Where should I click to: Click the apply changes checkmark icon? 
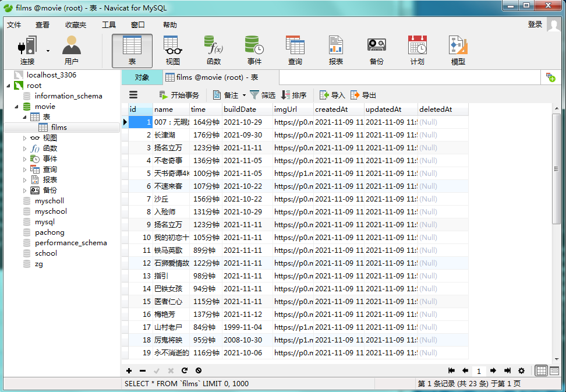[157, 370]
